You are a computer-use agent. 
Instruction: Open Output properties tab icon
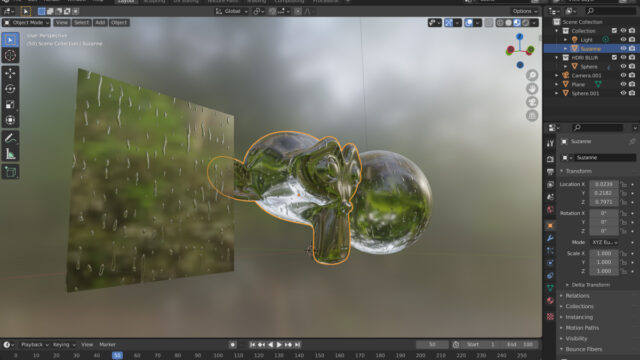tap(550, 171)
